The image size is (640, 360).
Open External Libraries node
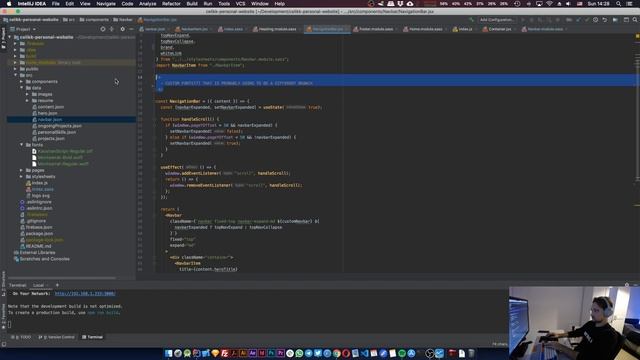coord(37,253)
